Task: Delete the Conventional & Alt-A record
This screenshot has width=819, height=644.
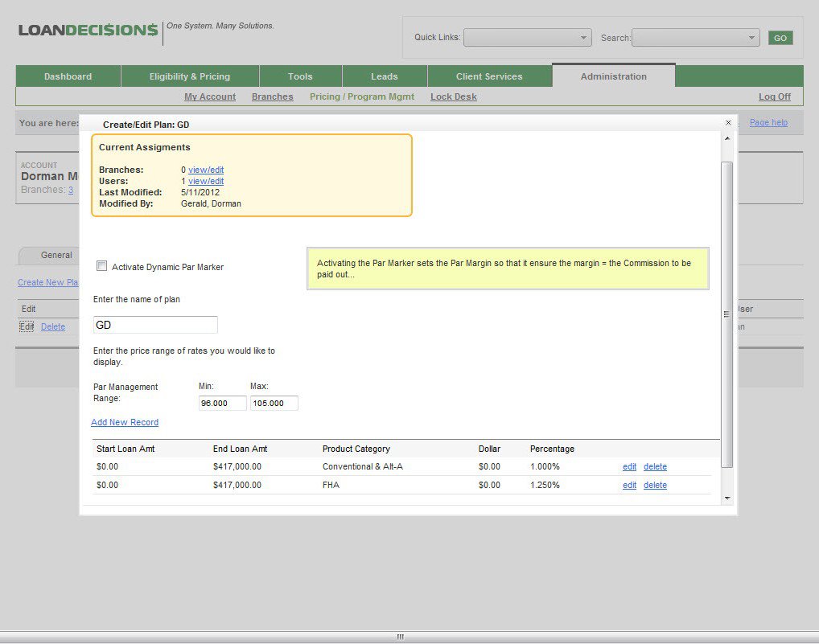Action: (x=655, y=466)
